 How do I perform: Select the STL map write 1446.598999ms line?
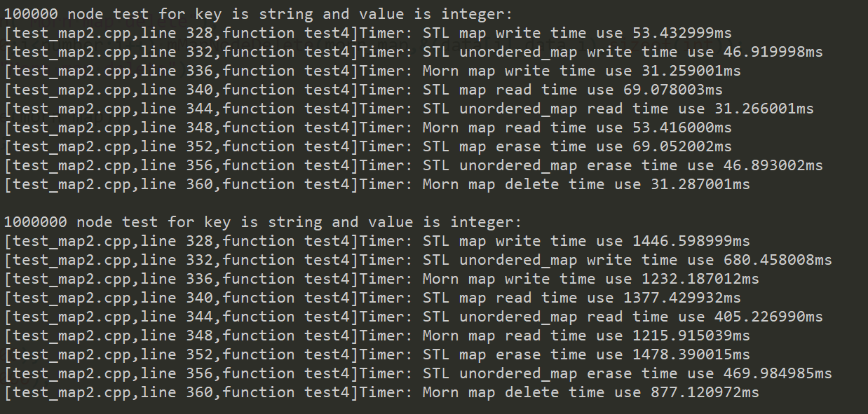[377, 241]
